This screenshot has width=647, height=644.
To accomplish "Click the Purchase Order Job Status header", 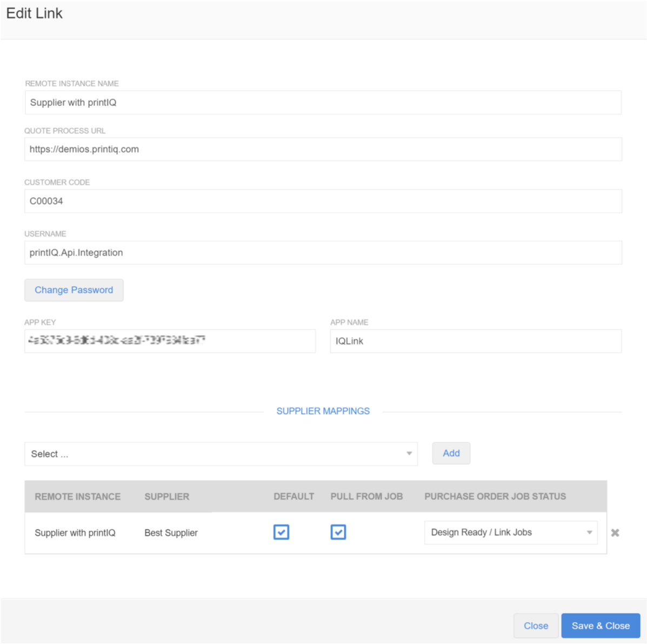I will [495, 497].
